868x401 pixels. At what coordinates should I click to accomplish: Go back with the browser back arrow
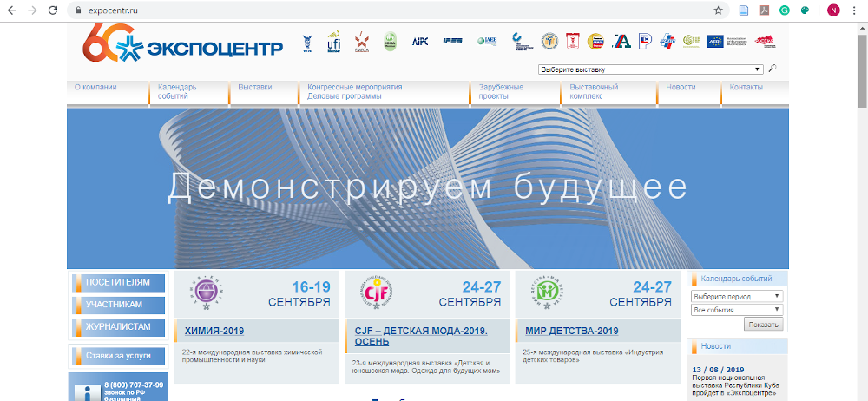click(x=11, y=10)
